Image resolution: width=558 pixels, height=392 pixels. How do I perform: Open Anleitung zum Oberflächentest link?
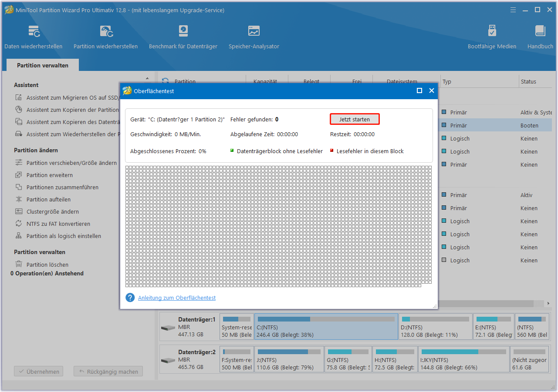177,298
